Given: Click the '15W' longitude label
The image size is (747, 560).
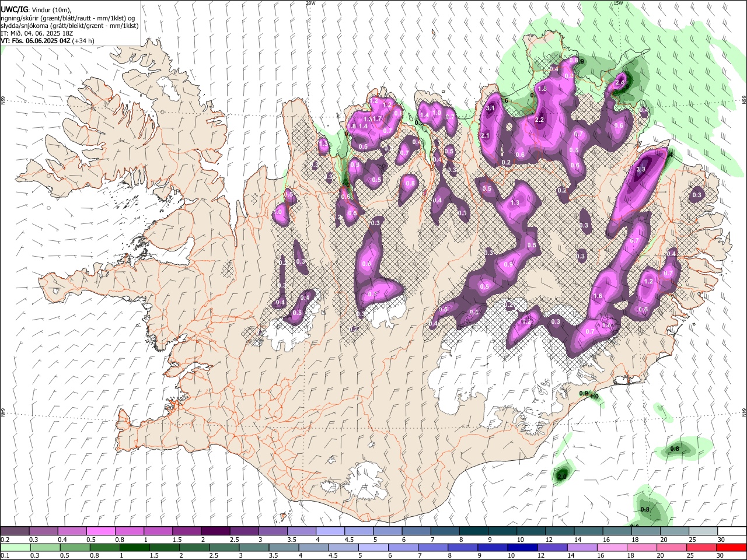Looking at the screenshot, I should click(618, 3).
